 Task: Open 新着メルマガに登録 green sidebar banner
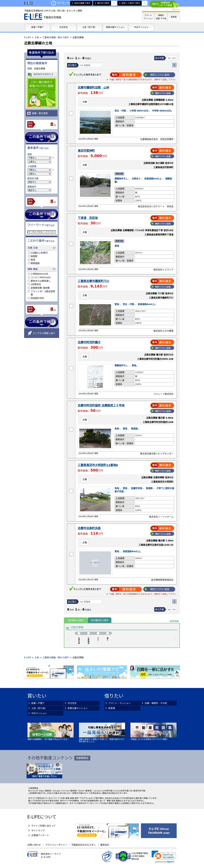click(42, 92)
